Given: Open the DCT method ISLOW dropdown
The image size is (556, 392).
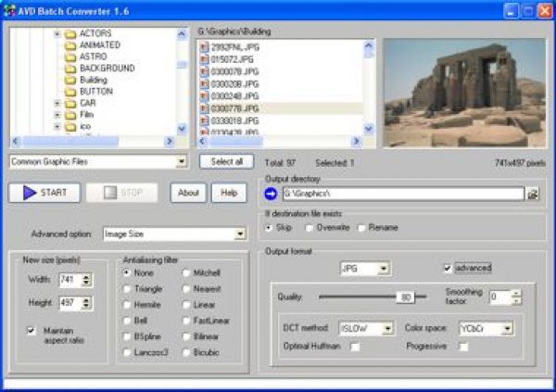Looking at the screenshot, I should click(387, 329).
